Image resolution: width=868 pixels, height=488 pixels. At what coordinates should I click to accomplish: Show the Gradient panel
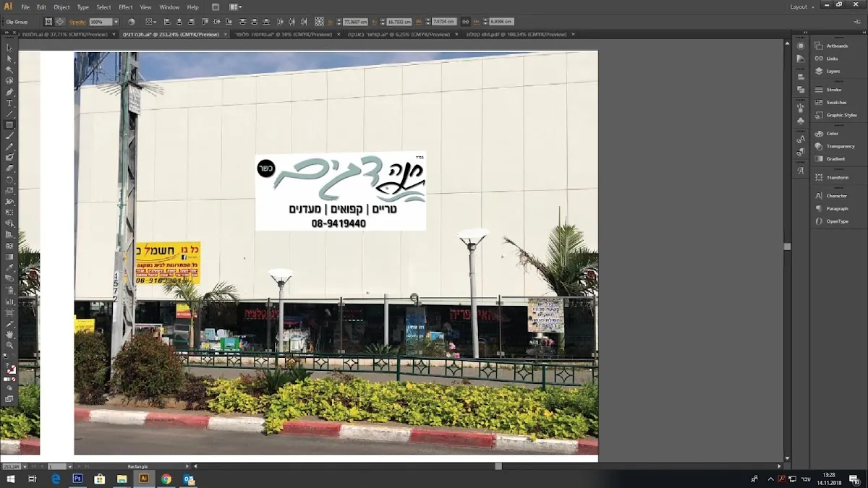click(835, 158)
